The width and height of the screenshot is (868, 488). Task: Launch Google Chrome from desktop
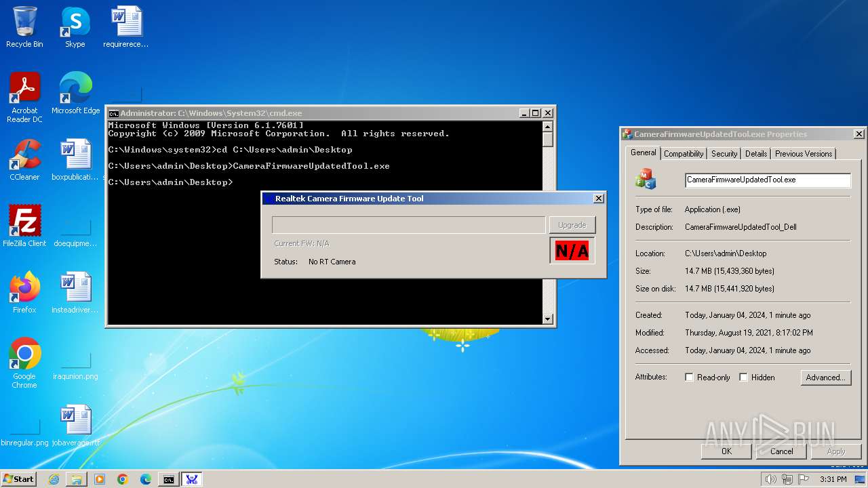24,363
